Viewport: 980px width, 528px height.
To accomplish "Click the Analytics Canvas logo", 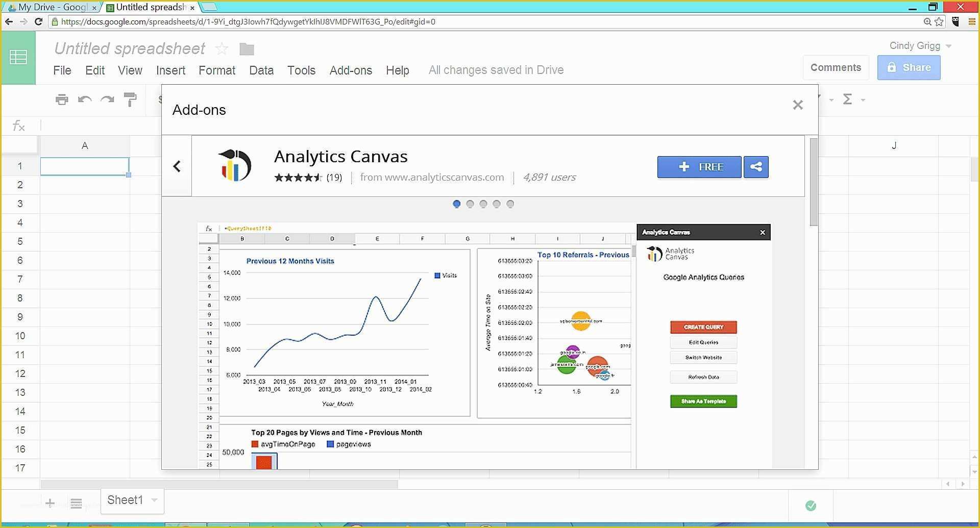I will [x=235, y=165].
